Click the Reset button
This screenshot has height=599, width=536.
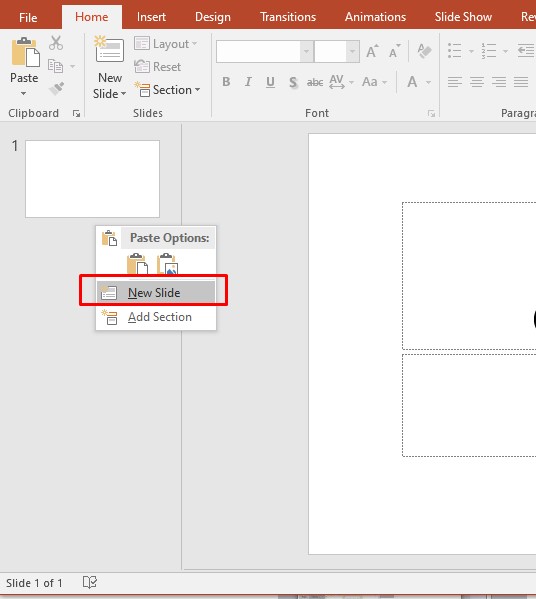coord(158,67)
